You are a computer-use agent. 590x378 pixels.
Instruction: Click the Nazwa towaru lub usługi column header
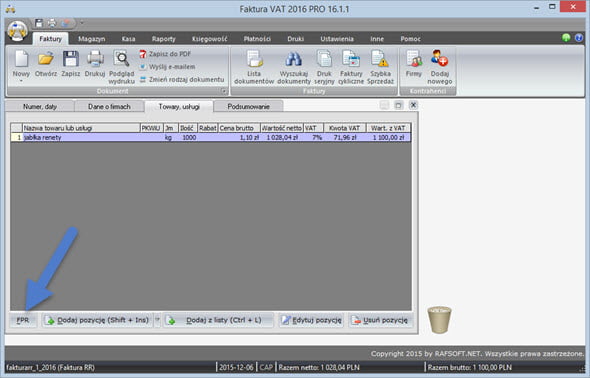pyautogui.click(x=81, y=128)
